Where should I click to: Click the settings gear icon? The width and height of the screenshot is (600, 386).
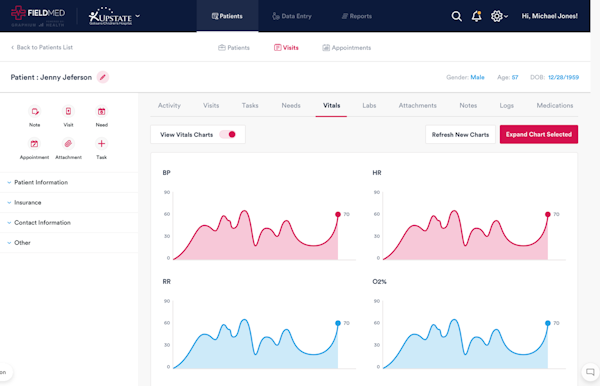tap(497, 16)
